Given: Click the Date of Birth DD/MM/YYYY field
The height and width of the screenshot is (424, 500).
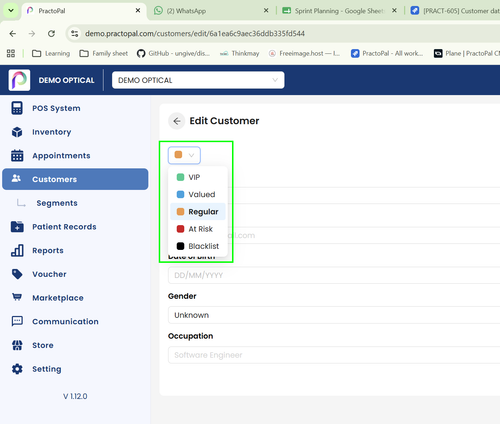Looking at the screenshot, I should click(334, 275).
